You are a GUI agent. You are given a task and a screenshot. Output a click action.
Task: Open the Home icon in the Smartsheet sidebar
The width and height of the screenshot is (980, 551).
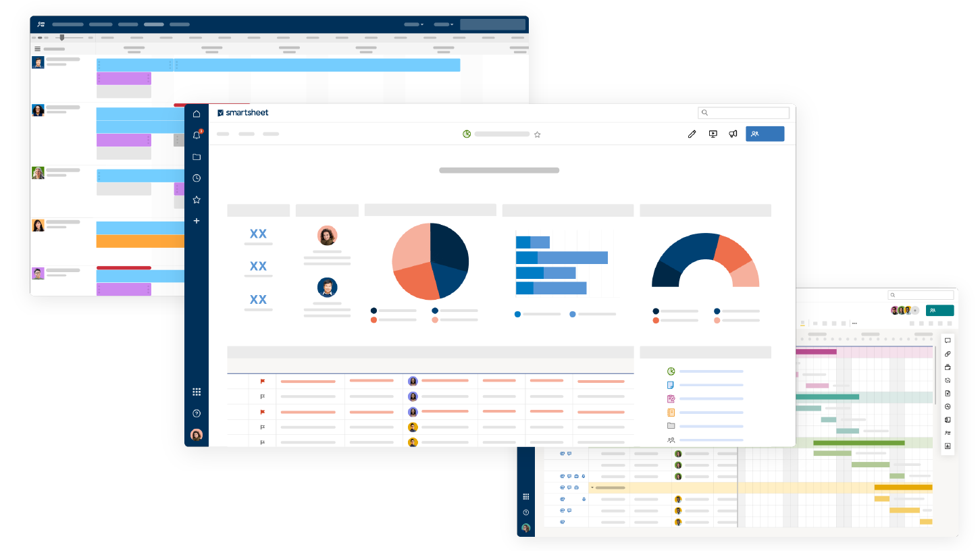pos(197,114)
